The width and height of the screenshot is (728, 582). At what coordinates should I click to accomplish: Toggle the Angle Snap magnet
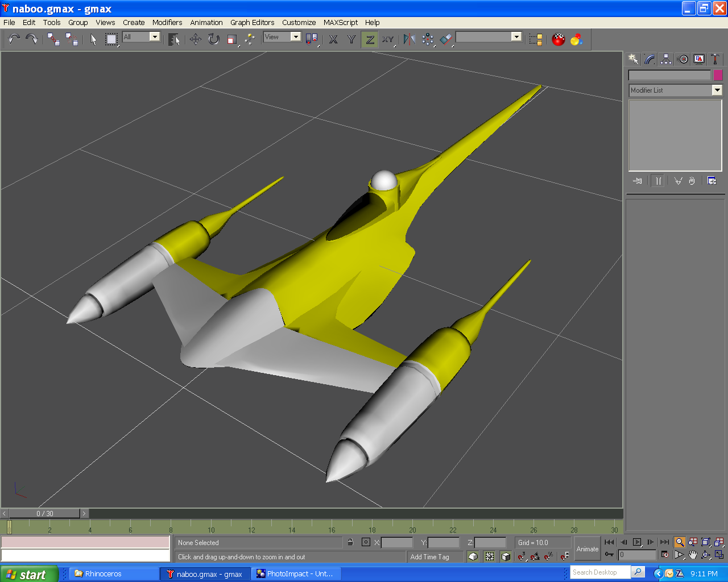535,556
